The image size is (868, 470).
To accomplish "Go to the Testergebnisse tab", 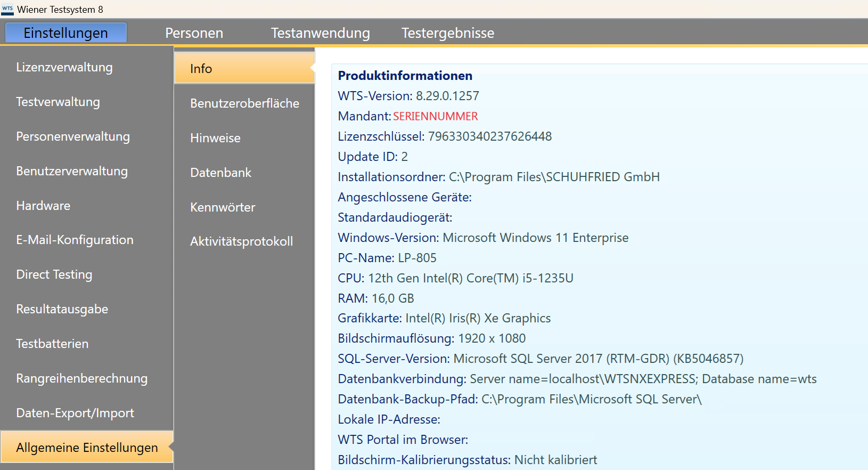I will pos(447,33).
